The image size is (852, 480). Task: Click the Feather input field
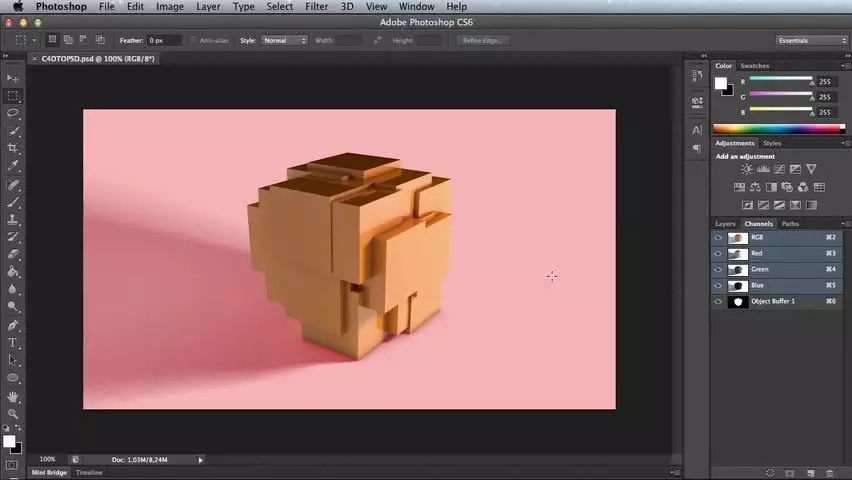(164, 40)
